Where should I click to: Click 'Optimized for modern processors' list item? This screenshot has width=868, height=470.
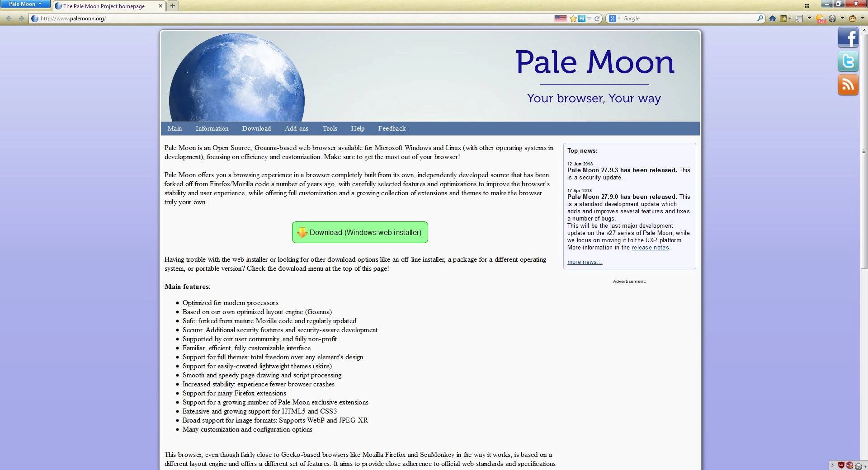(231, 303)
